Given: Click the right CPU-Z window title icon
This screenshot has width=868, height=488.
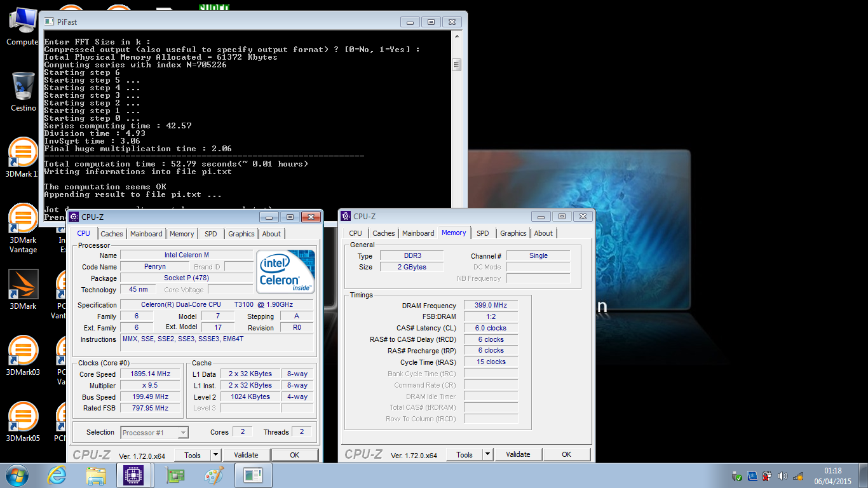Looking at the screenshot, I should [346, 217].
